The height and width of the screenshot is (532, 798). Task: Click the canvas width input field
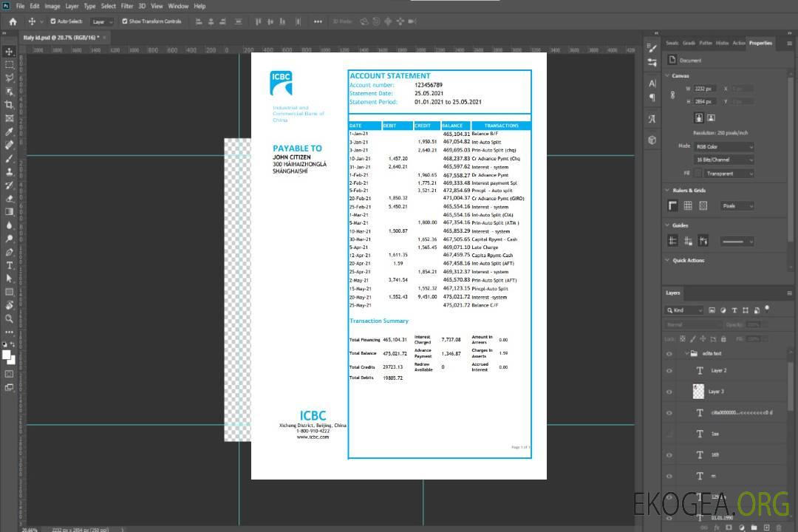[705, 89]
